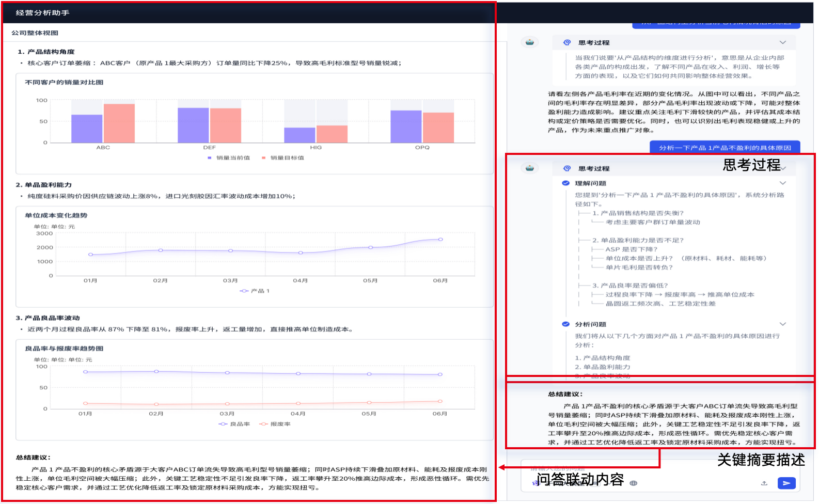
Task: Toggle the 销量目标值 legend series
Action: 283,158
